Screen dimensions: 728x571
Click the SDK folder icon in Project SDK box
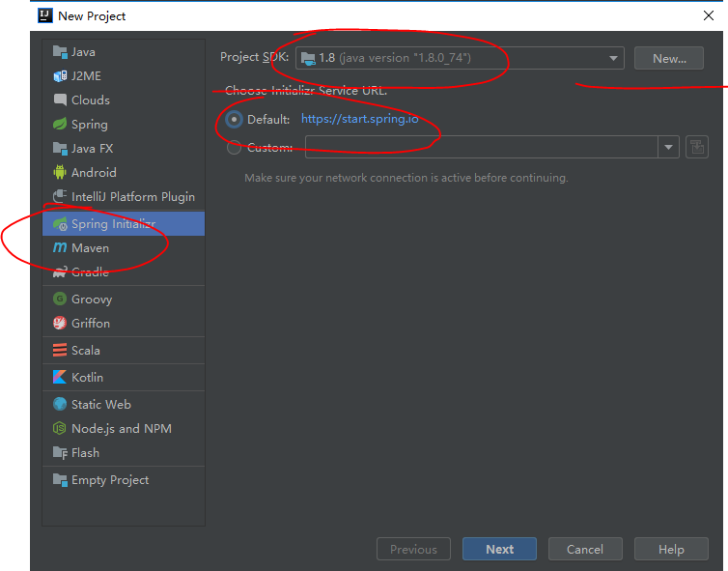[308, 58]
